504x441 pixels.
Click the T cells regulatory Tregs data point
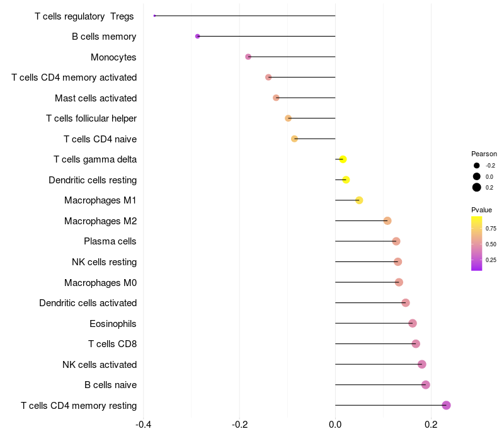154,16
